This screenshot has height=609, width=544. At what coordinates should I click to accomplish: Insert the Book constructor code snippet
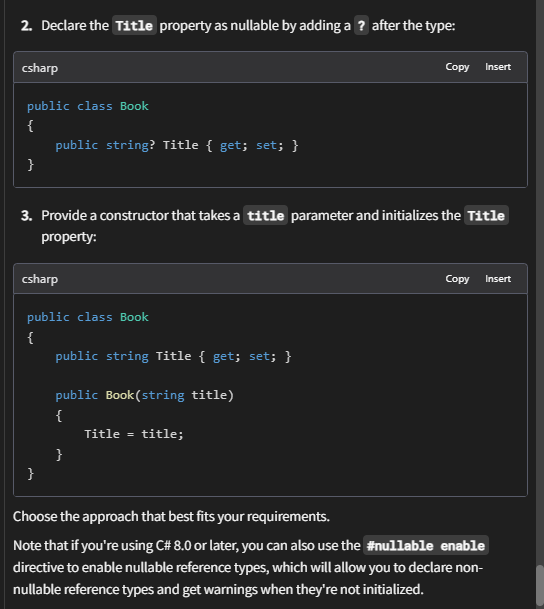(x=498, y=279)
